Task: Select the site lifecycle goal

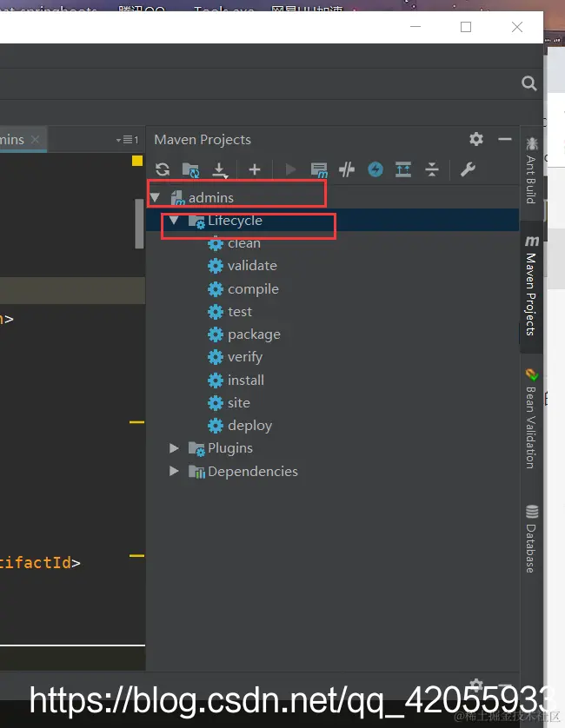Action: click(239, 402)
